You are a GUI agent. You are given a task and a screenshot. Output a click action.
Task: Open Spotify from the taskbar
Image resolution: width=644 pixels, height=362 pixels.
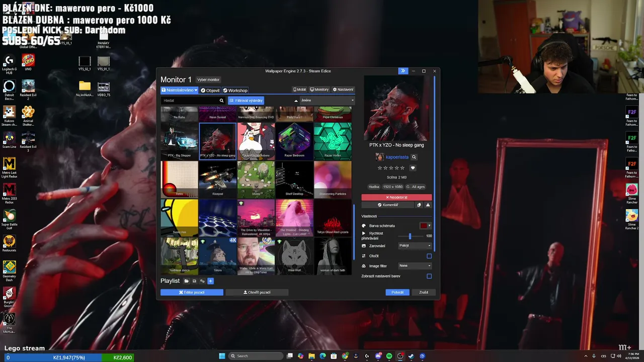tap(389, 356)
